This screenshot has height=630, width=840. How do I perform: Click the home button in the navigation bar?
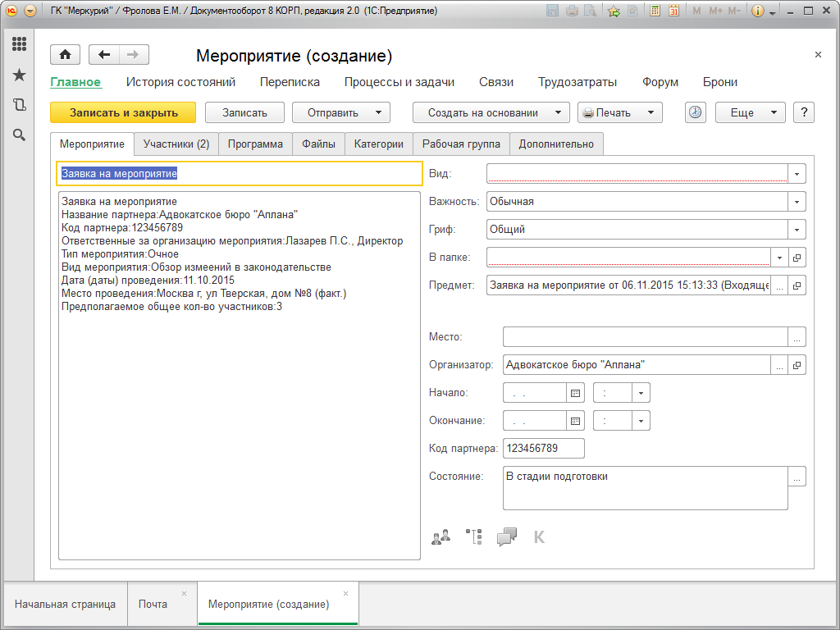tap(65, 55)
